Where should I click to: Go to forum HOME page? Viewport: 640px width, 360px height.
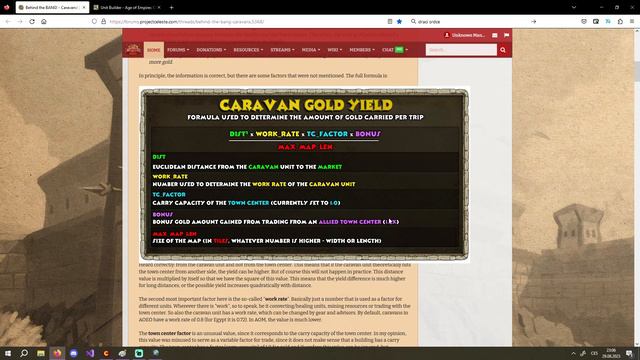(x=153, y=50)
